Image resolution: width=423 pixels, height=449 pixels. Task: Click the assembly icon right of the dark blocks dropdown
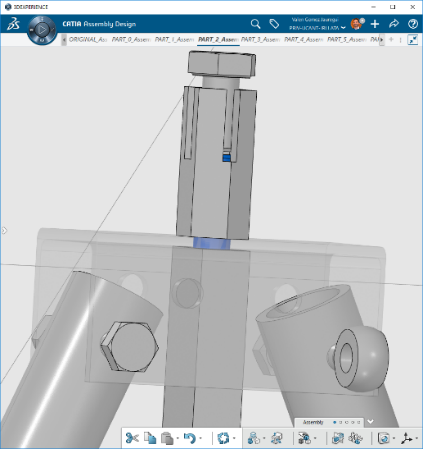[338, 438]
